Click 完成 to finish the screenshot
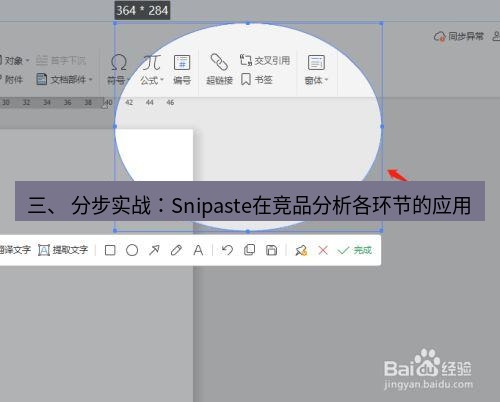This screenshot has height=402, width=500. (355, 250)
